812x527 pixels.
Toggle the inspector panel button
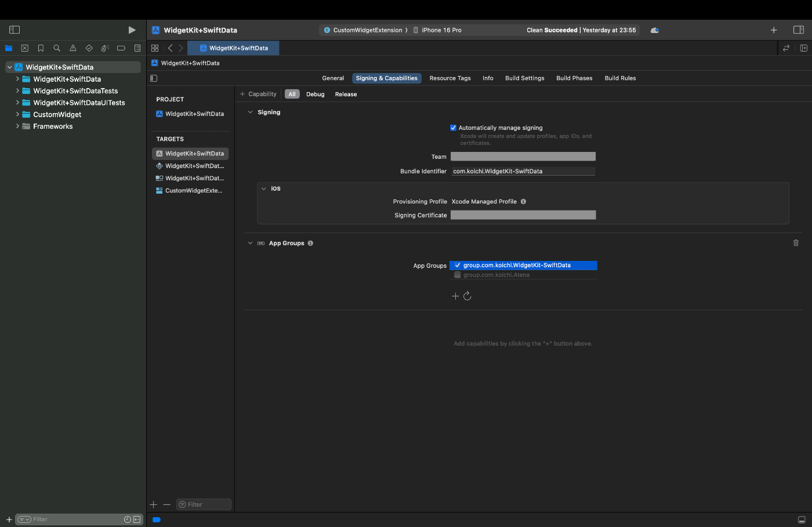pyautogui.click(x=799, y=30)
